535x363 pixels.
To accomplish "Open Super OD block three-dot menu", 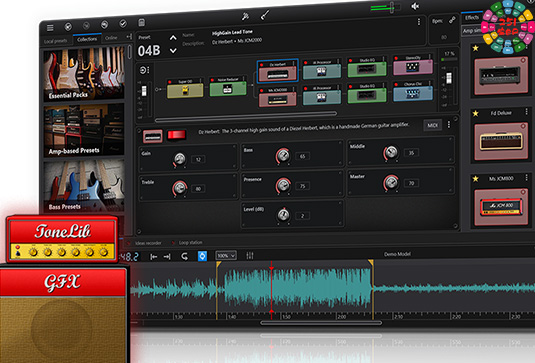I will 201,81.
